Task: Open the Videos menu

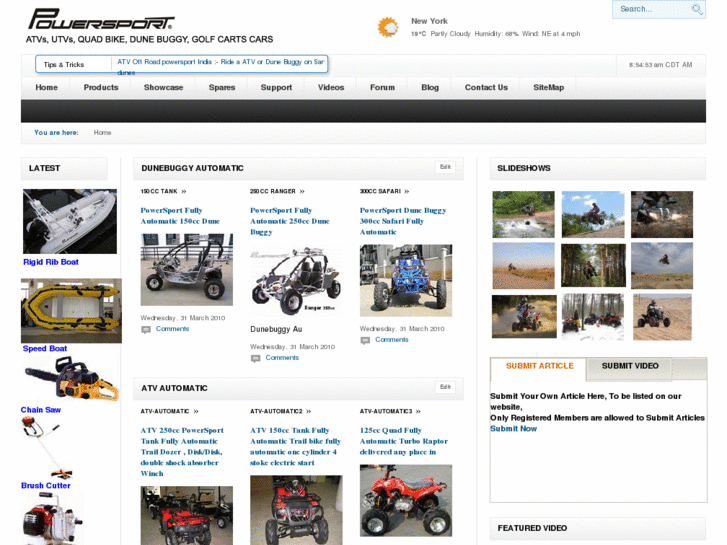Action: (331, 87)
